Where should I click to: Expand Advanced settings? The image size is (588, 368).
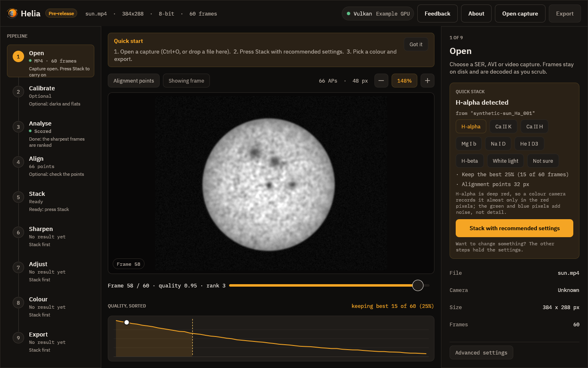481,352
